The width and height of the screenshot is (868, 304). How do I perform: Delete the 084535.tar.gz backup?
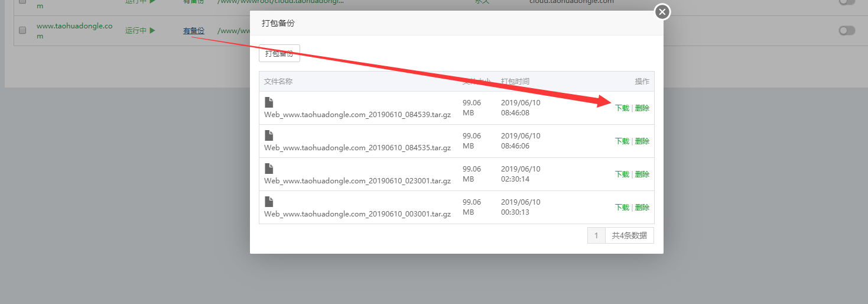(642, 141)
